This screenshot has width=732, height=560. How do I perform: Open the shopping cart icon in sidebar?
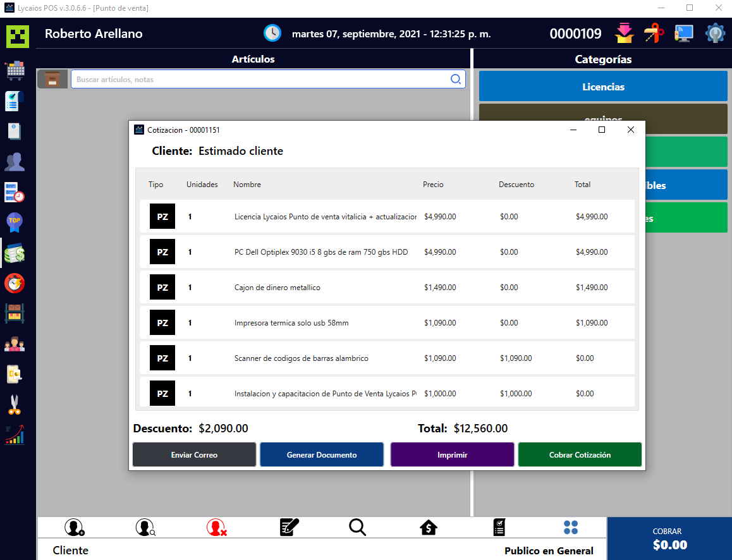pyautogui.click(x=15, y=70)
